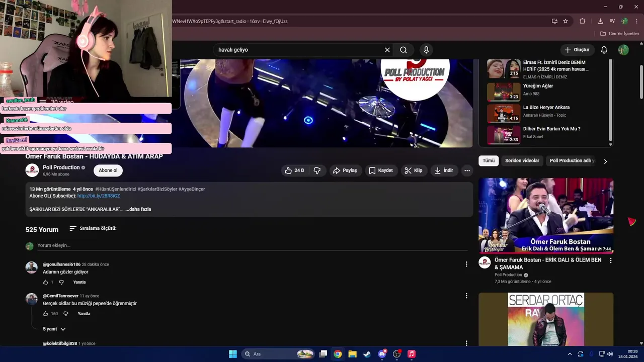
Task: Click the YouTube search magnifier button
Action: click(x=404, y=50)
